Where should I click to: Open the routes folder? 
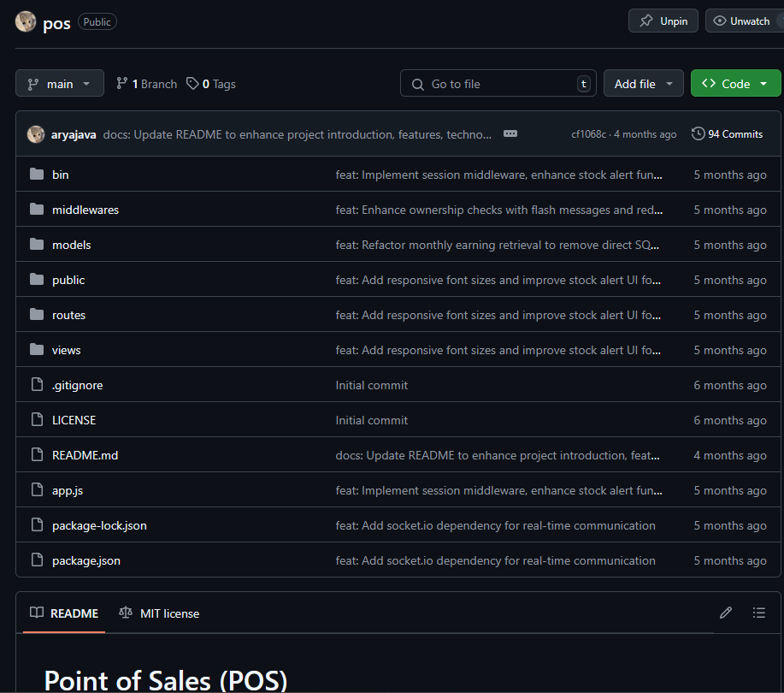click(68, 315)
